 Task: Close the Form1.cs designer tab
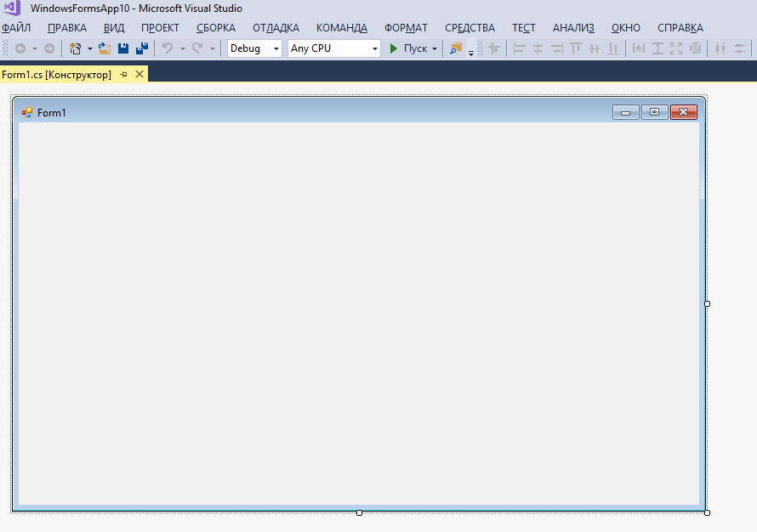pos(139,75)
